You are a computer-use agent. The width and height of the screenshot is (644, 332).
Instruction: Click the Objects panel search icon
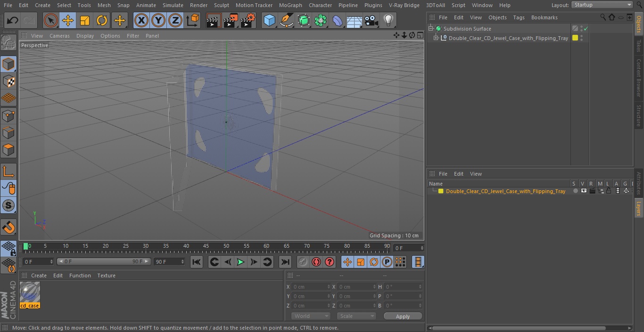[603, 17]
